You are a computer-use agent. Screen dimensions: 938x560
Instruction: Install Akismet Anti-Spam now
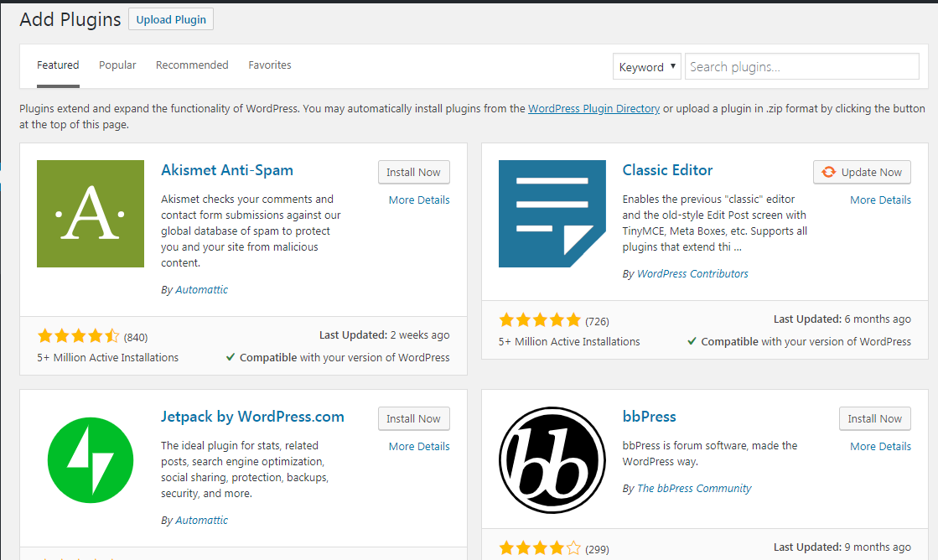tap(413, 173)
